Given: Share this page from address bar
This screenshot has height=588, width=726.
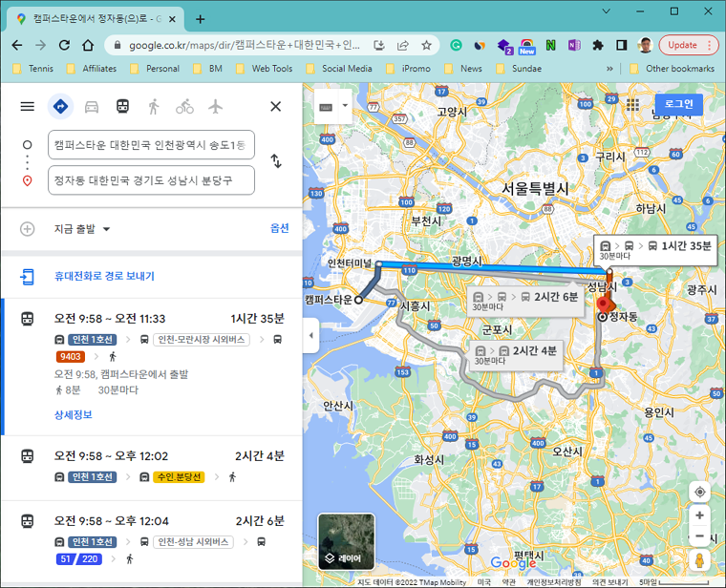Looking at the screenshot, I should 403,45.
